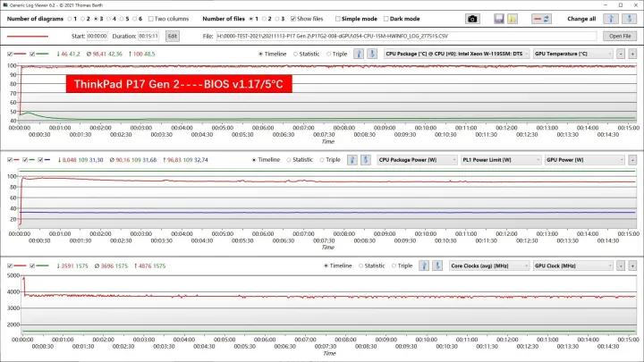The width and height of the screenshot is (644, 362).
Task: Click the plus button in temperature diagram
Action: [632, 54]
